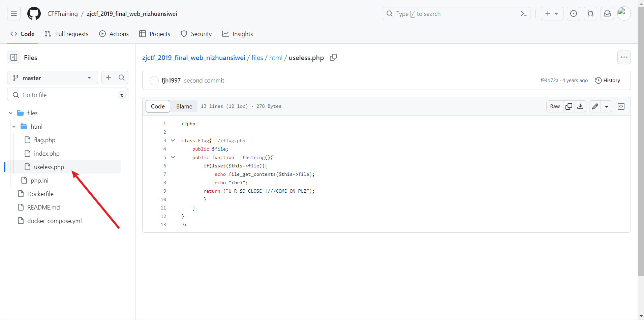Copy raw file contents icon

(x=569, y=106)
